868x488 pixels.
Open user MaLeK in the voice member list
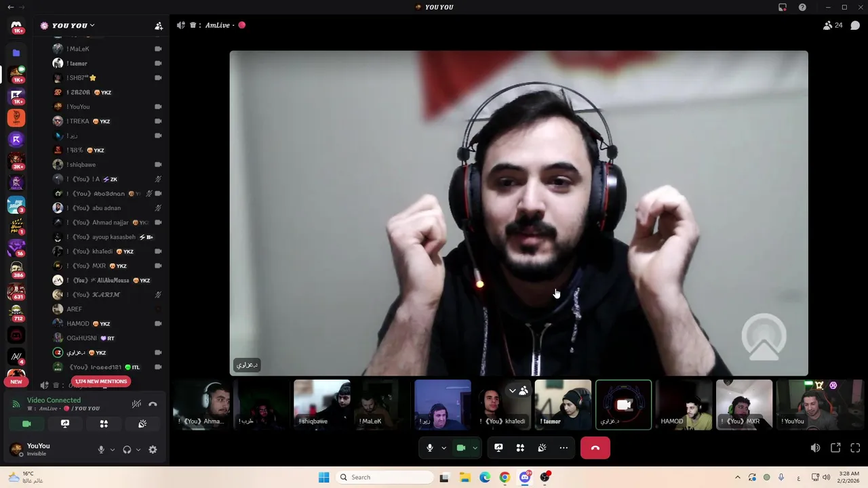(107, 49)
